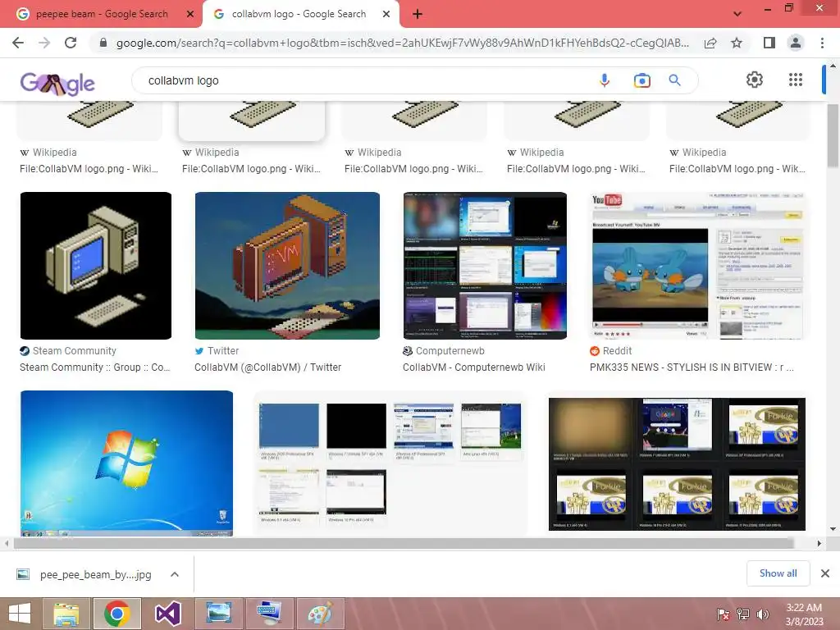Click the URL address bar

click(402, 43)
